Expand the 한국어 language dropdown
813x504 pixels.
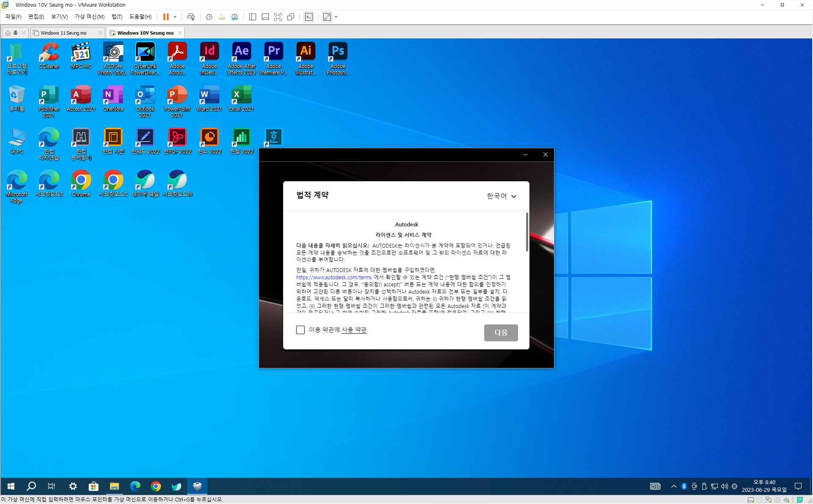(x=502, y=196)
